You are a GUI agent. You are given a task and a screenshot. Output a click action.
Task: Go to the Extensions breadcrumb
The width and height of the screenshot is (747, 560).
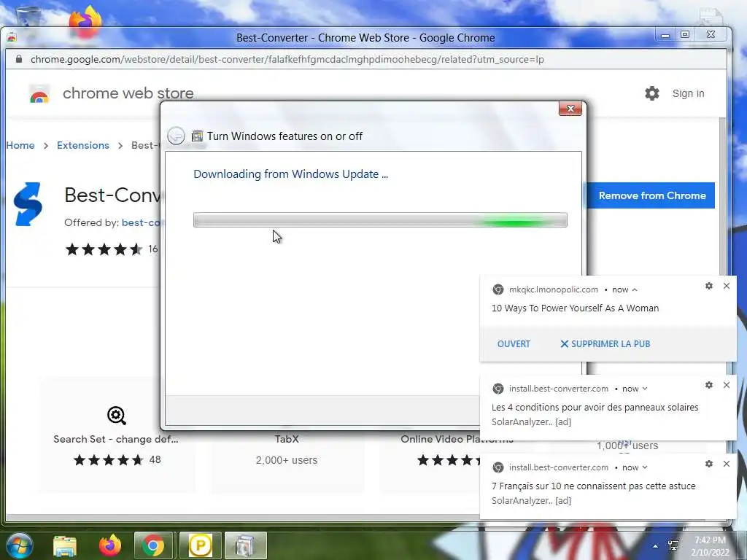pyautogui.click(x=83, y=145)
